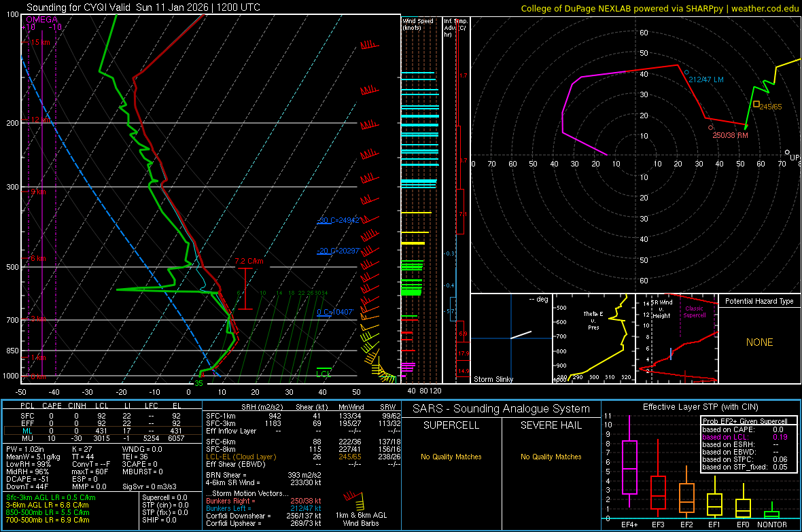The image size is (802, 532).
Task: Click 'No Quality Matches' under SUPERCELL
Action: [451, 457]
